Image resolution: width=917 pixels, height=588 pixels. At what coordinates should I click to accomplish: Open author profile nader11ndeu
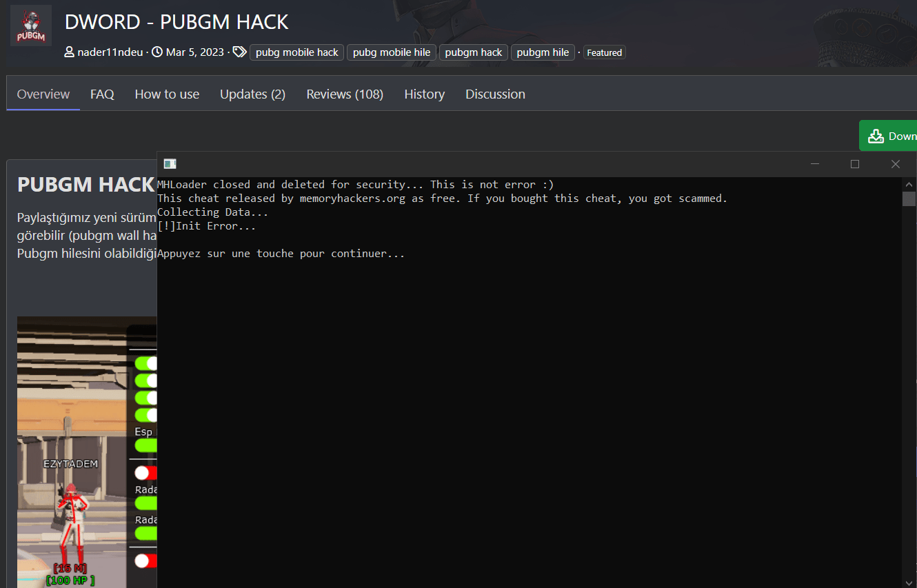coord(110,52)
